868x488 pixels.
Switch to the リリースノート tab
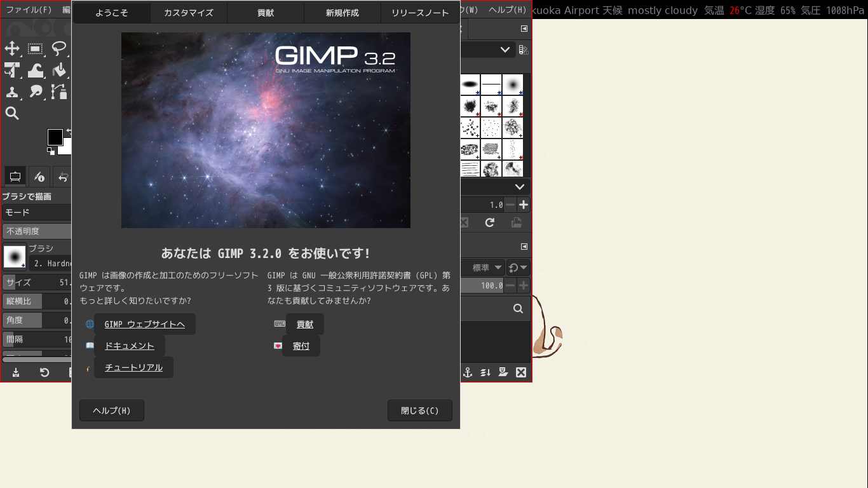[420, 13]
